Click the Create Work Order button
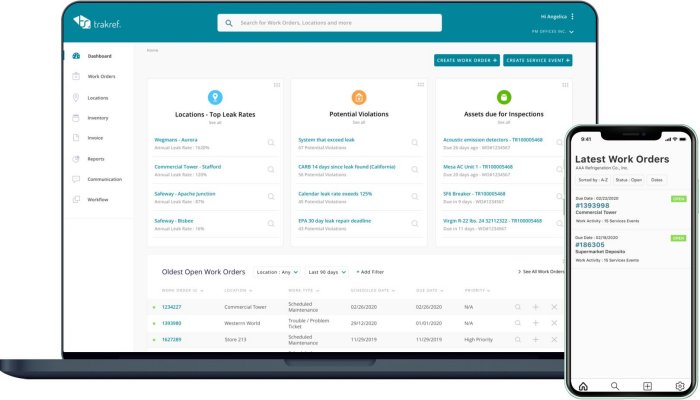 [x=466, y=60]
